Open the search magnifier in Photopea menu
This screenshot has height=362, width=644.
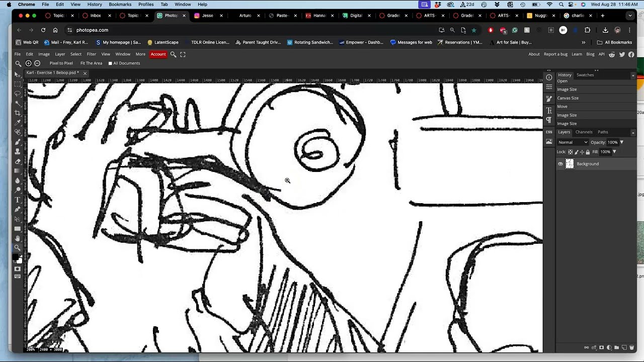click(173, 54)
